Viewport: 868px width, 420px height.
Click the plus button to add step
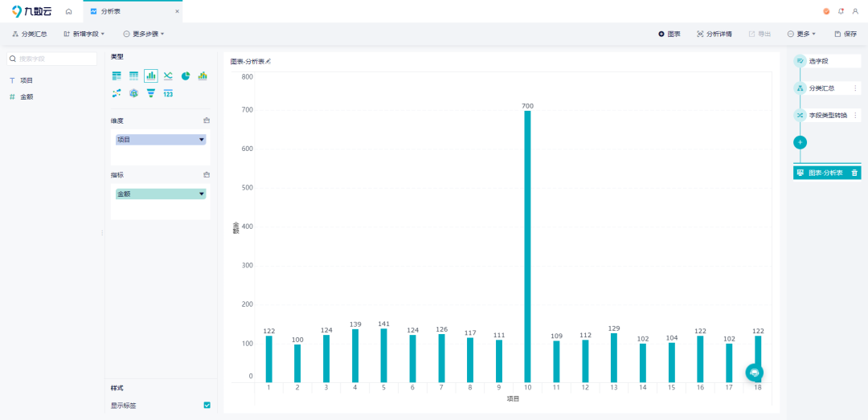(x=800, y=142)
